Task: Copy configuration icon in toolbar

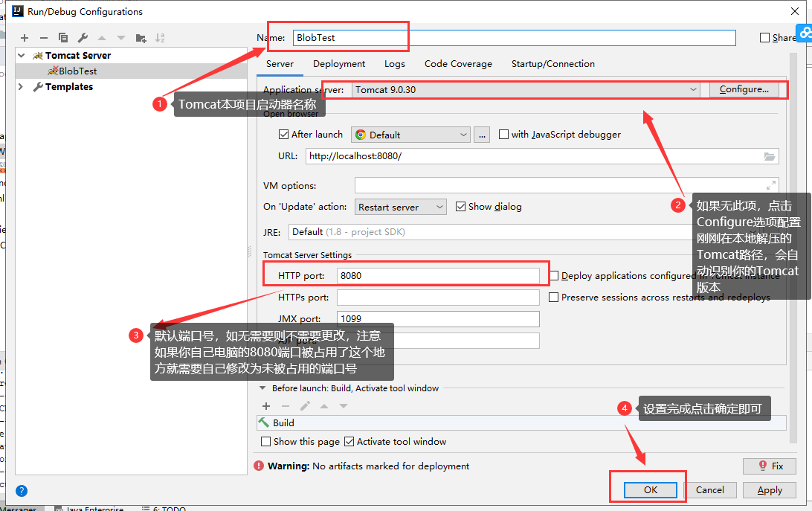Action: [x=63, y=38]
